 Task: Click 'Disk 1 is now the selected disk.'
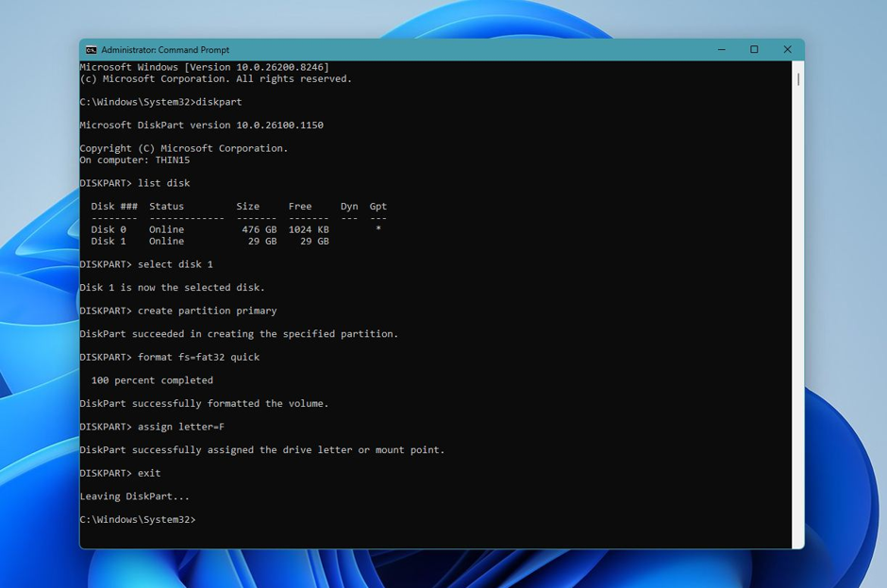pyautogui.click(x=172, y=288)
